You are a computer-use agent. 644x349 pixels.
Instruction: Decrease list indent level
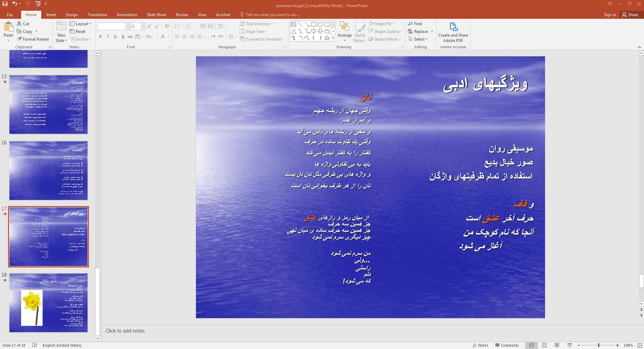click(203, 26)
